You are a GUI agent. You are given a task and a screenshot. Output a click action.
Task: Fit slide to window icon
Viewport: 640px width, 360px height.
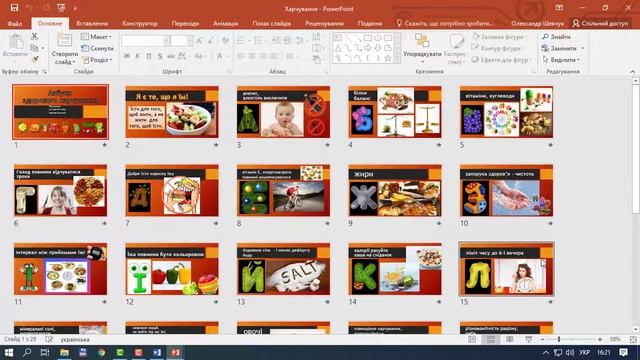click(633, 340)
